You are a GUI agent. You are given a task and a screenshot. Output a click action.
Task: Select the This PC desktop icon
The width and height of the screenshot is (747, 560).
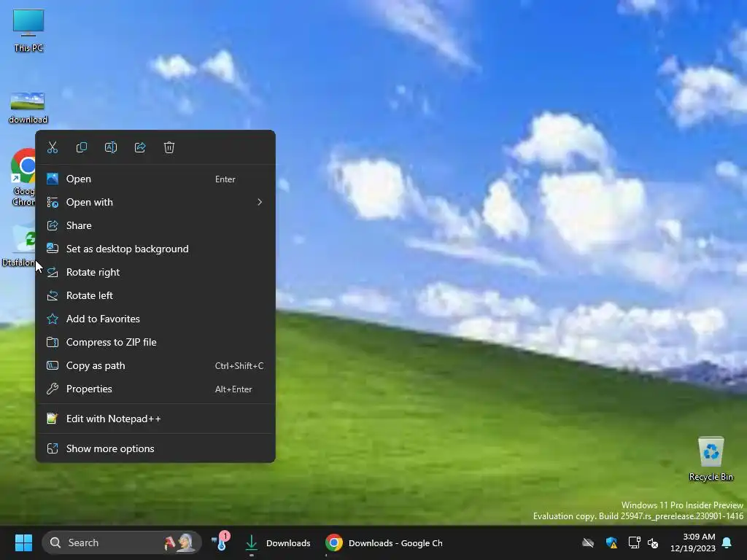click(28, 31)
